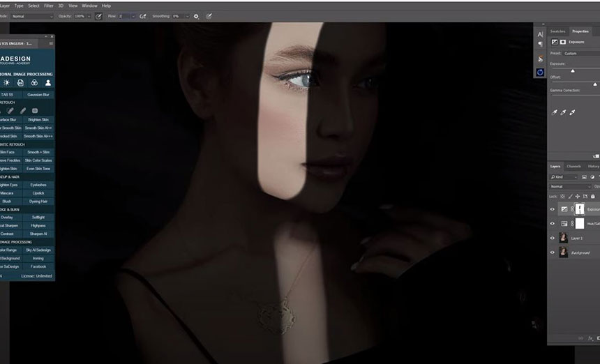
Task: Select the Exposure adjustment icon in Properties
Action: [555, 42]
